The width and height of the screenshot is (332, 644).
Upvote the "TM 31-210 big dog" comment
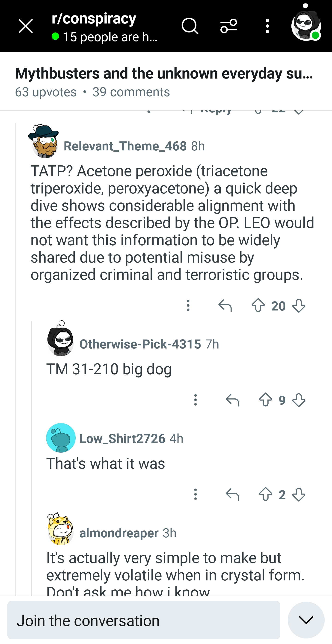265,400
